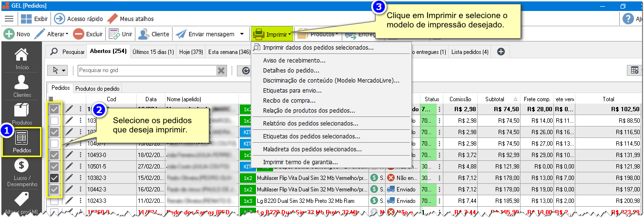The width and height of the screenshot is (644, 221).
Task: Sort by the Subtotal column arrow
Action: click(x=515, y=99)
